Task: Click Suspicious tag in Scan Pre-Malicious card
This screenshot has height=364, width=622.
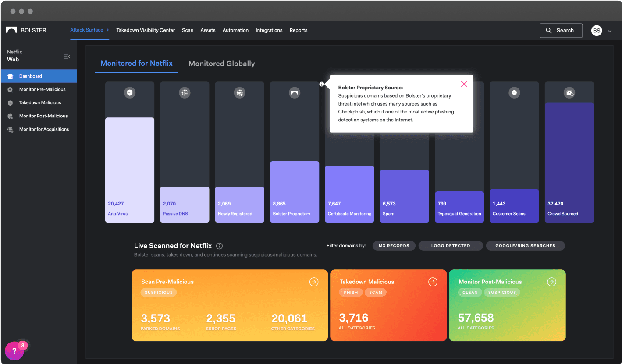Action: [159, 292]
